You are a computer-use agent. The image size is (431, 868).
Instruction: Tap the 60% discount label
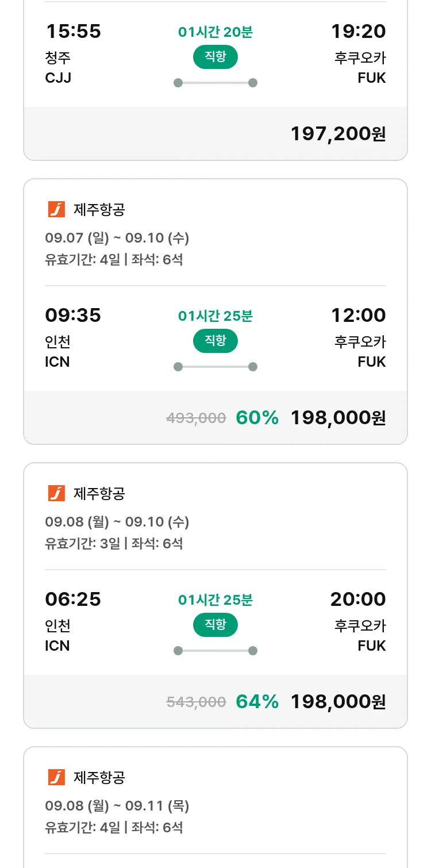257,418
